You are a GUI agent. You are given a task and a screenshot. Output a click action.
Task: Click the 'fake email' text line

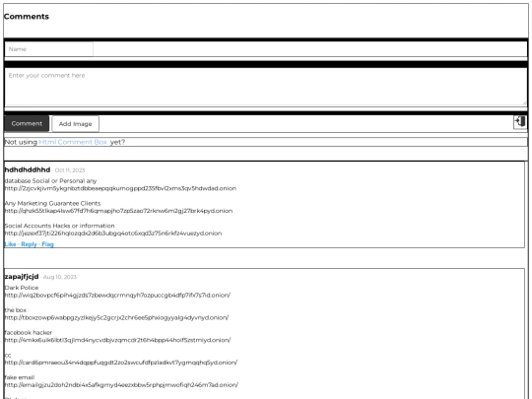tap(20, 377)
